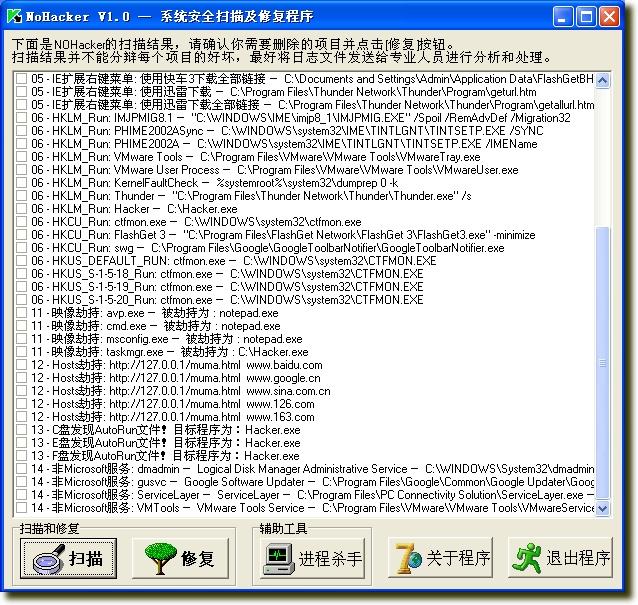Tick the 映像劫持 avp.exe entry checkbox
Image resolution: width=638 pixels, height=605 pixels.
(x=21, y=313)
